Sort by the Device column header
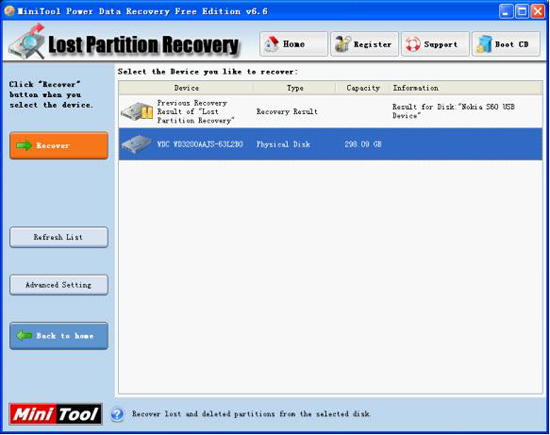The width and height of the screenshot is (550, 435). (186, 88)
